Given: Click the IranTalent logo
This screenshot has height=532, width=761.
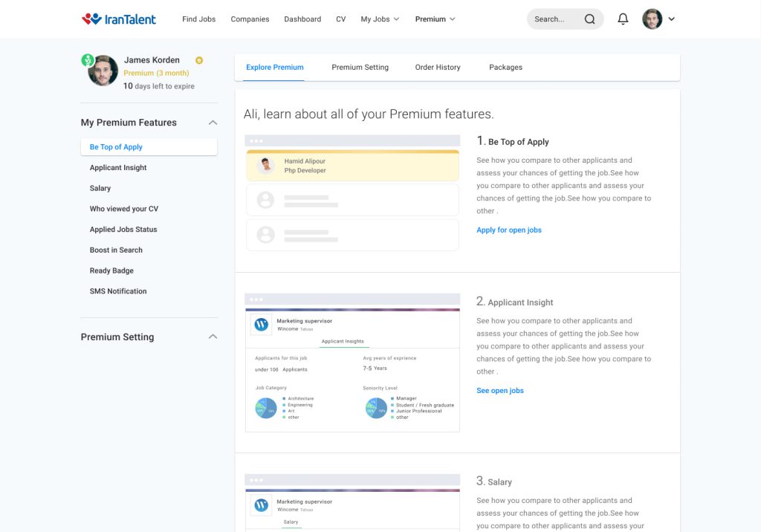Looking at the screenshot, I should click(118, 19).
